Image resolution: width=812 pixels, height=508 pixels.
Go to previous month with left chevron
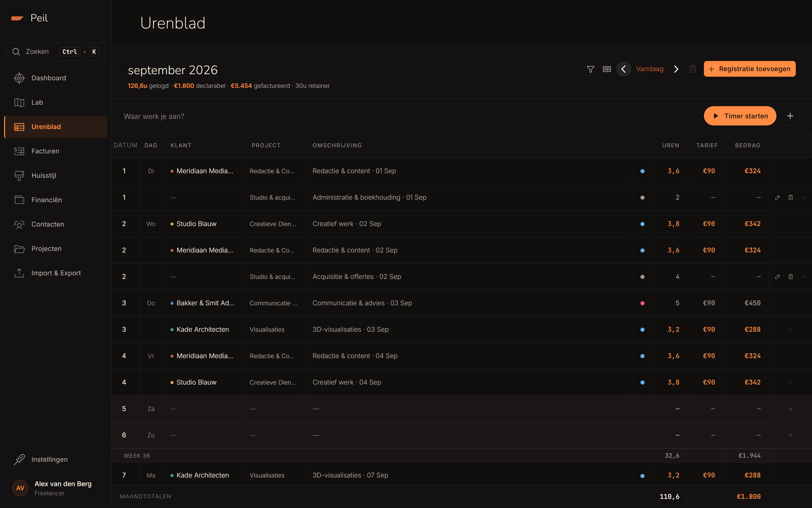(623, 69)
